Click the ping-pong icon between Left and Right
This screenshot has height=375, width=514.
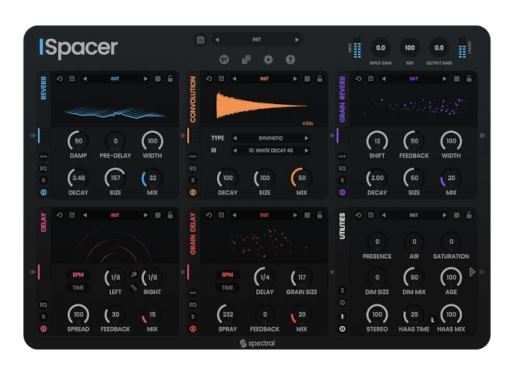coord(134,274)
